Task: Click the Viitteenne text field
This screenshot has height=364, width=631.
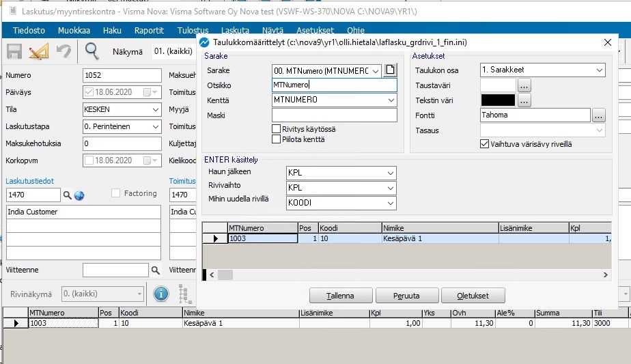Action: click(115, 270)
